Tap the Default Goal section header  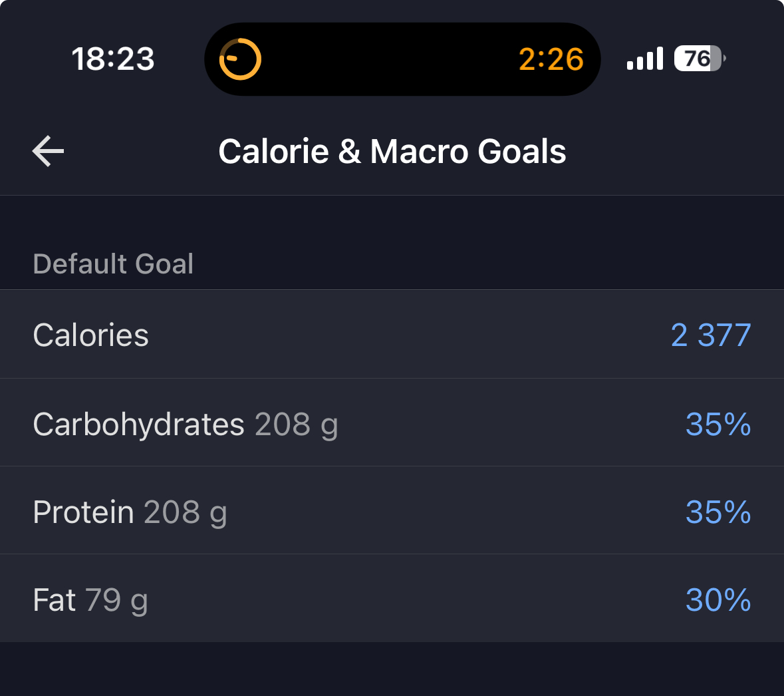point(113,263)
